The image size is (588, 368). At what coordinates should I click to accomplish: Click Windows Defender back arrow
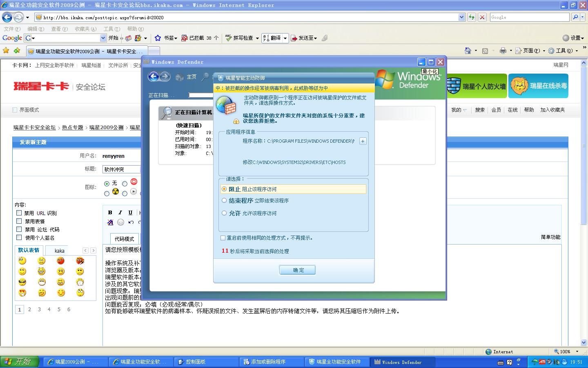(153, 76)
